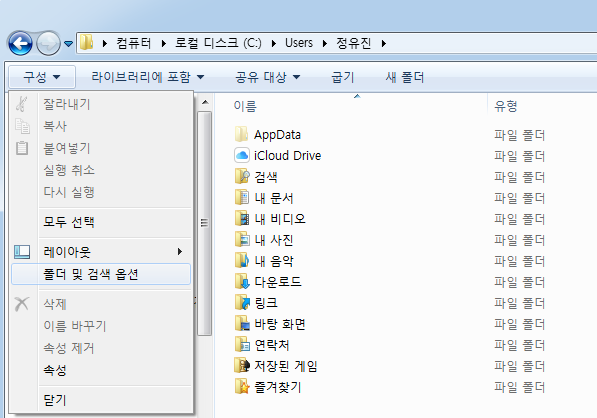Click the '내 문서' file name

pyautogui.click(x=274, y=198)
